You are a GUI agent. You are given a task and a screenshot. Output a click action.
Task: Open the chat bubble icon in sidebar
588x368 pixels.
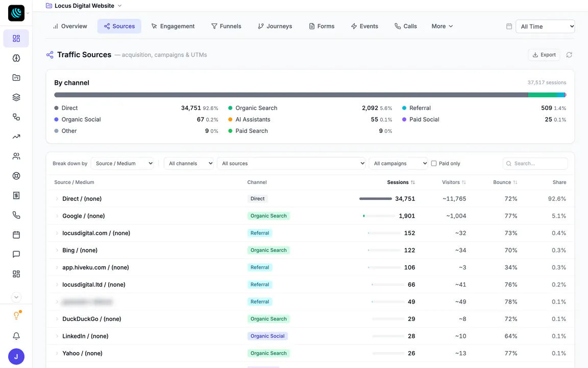tap(16, 254)
